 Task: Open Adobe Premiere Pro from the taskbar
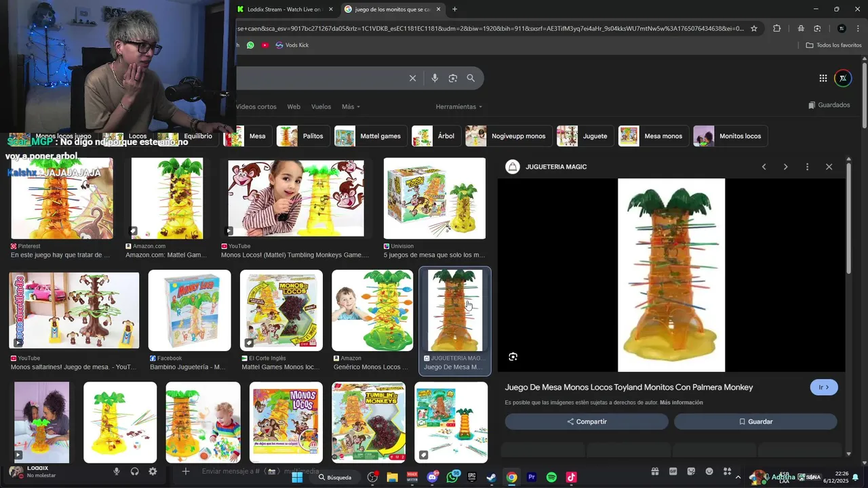(x=532, y=477)
